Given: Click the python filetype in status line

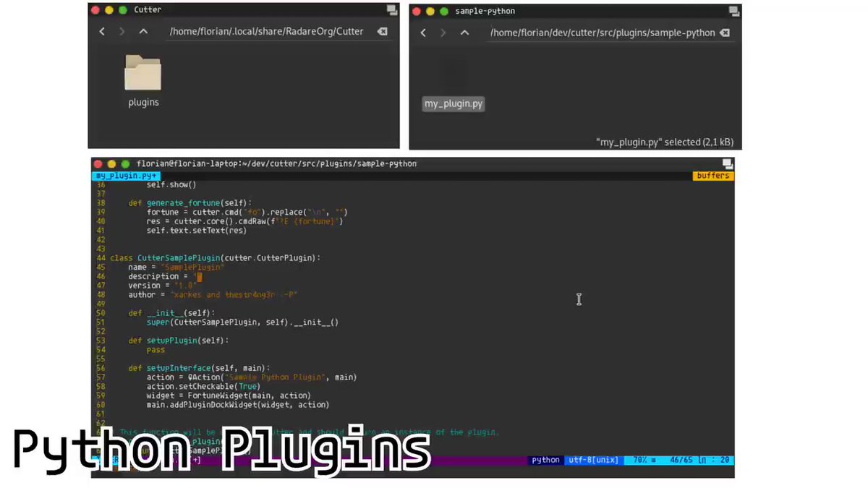Looking at the screenshot, I should click(x=545, y=460).
